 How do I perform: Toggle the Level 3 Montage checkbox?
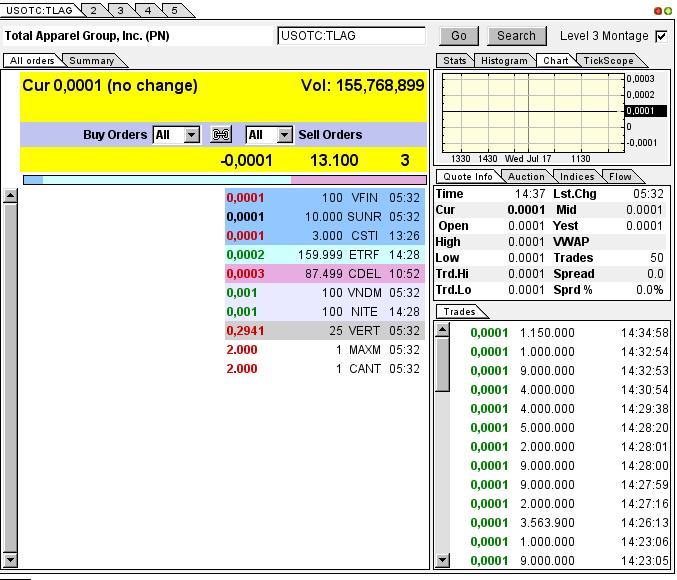pyautogui.click(x=660, y=36)
